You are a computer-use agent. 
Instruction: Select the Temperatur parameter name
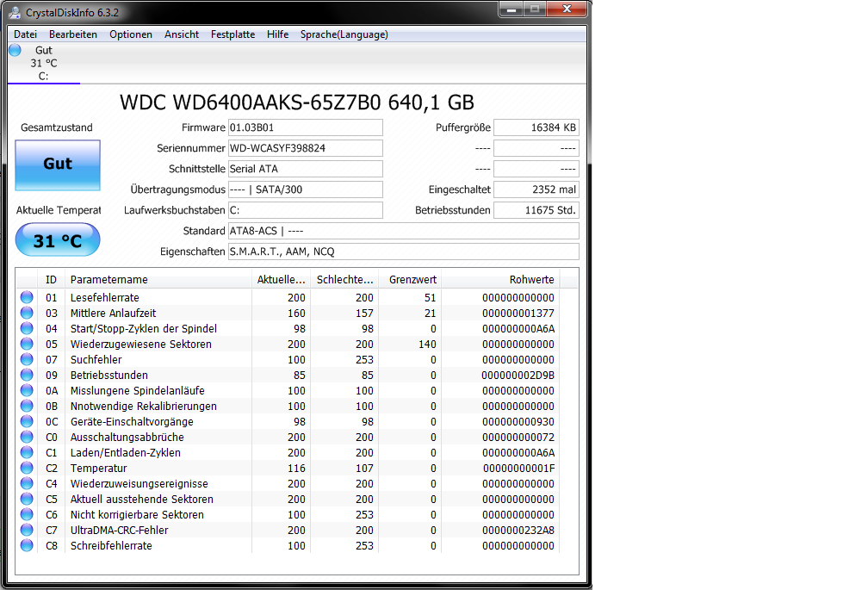(98, 469)
